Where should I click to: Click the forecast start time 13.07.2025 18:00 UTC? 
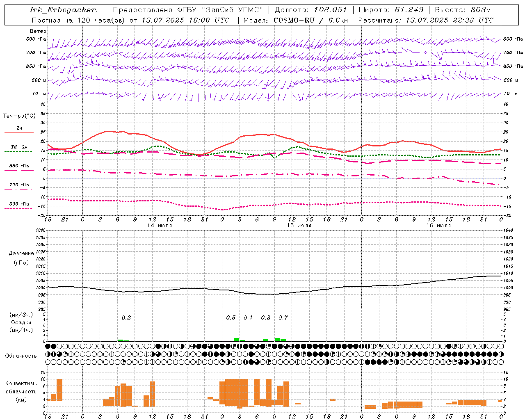pyautogui.click(x=185, y=20)
